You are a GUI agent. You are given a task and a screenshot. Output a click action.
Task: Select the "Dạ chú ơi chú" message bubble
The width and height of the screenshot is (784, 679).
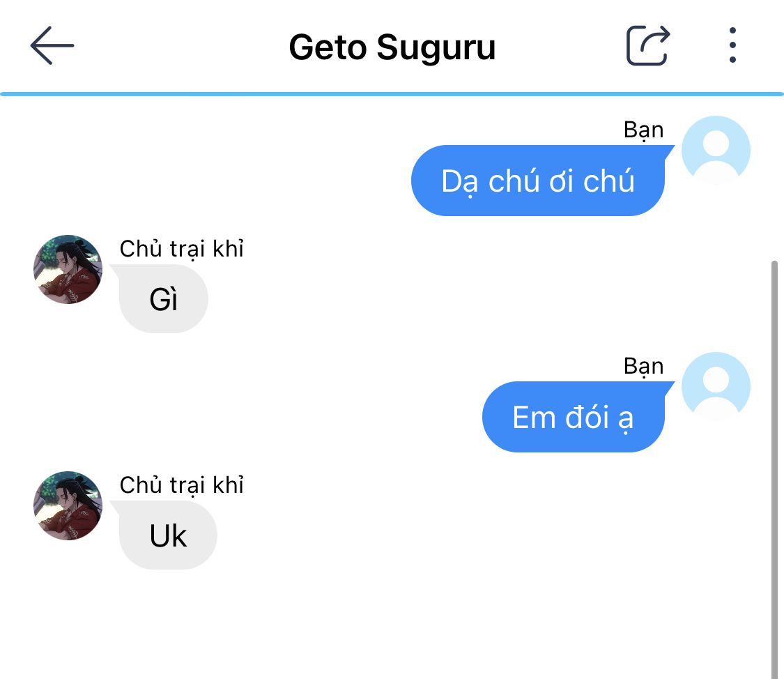[538, 181]
